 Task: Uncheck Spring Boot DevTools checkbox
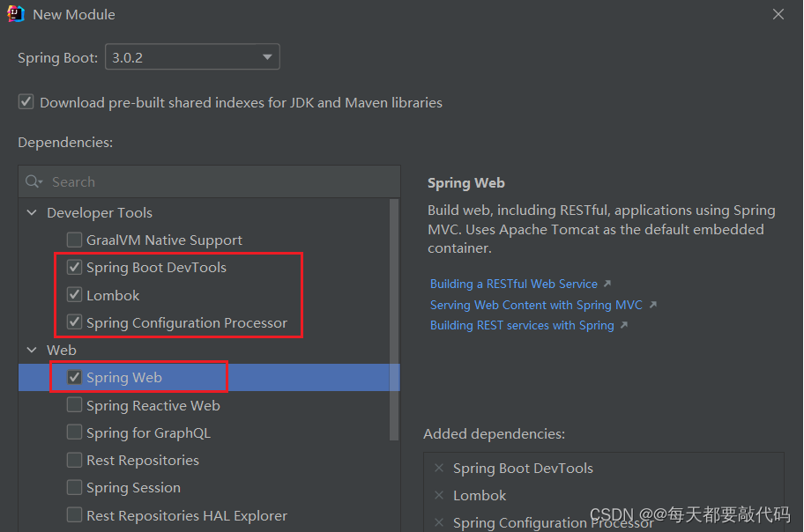[x=74, y=267]
